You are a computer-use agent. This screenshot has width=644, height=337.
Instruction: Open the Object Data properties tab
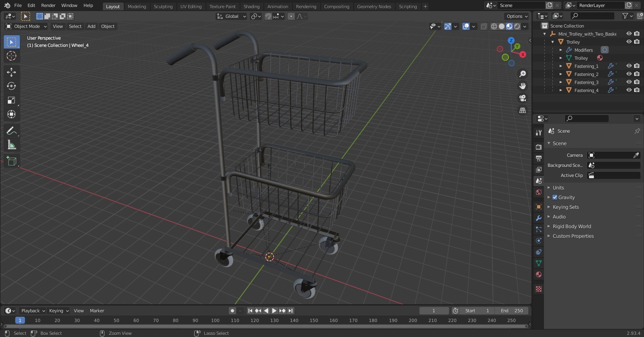(x=539, y=263)
